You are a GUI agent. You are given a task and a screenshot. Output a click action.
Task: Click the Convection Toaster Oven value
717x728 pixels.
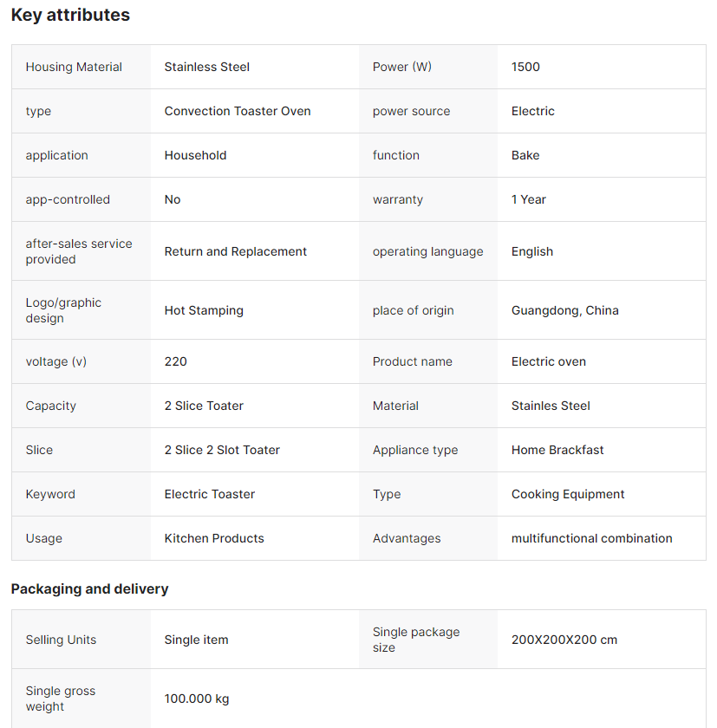click(238, 111)
